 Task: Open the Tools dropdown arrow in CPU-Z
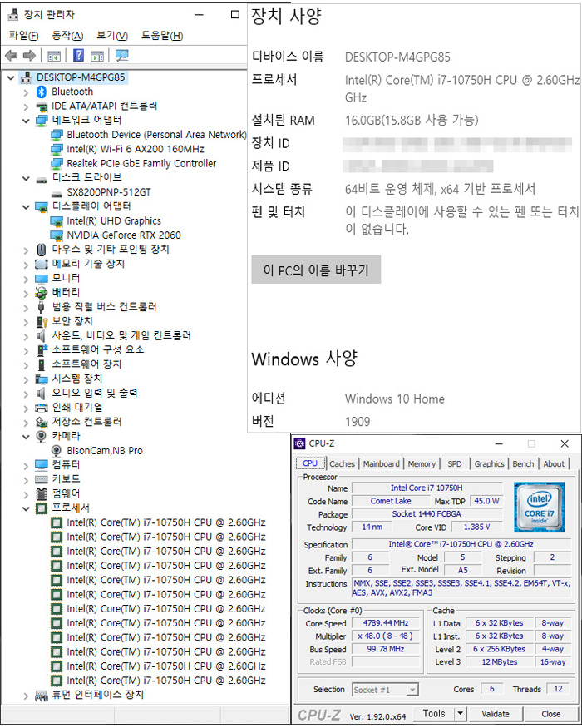click(x=460, y=713)
